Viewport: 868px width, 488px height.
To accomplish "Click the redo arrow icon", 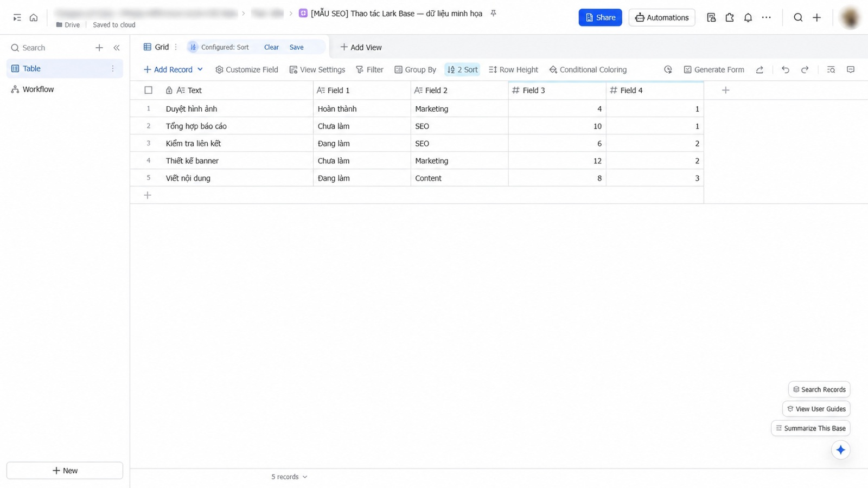I will point(805,69).
